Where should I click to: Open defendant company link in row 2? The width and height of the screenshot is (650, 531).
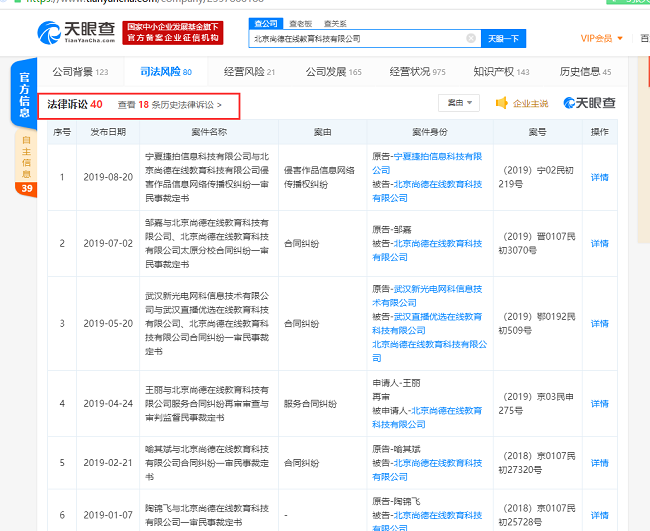[x=427, y=250]
